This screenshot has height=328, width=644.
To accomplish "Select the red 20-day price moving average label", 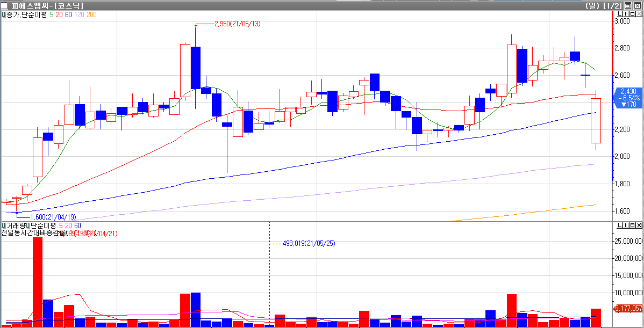I will tap(59, 14).
